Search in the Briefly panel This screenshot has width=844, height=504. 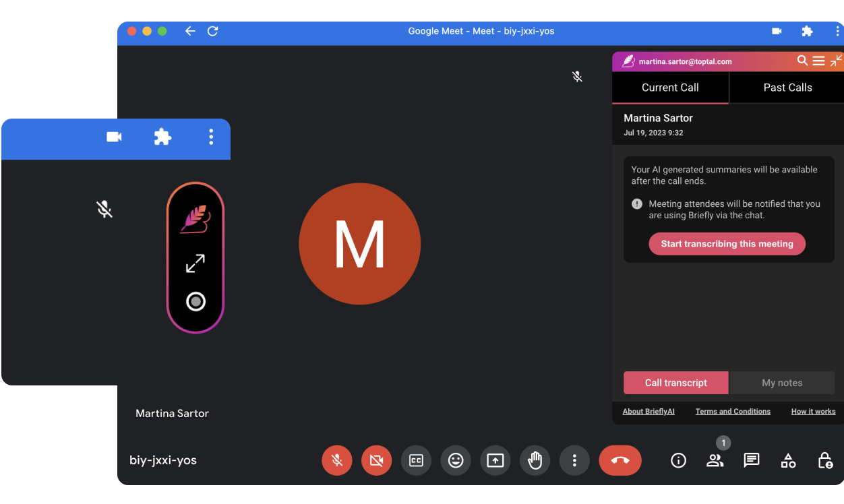coord(802,61)
